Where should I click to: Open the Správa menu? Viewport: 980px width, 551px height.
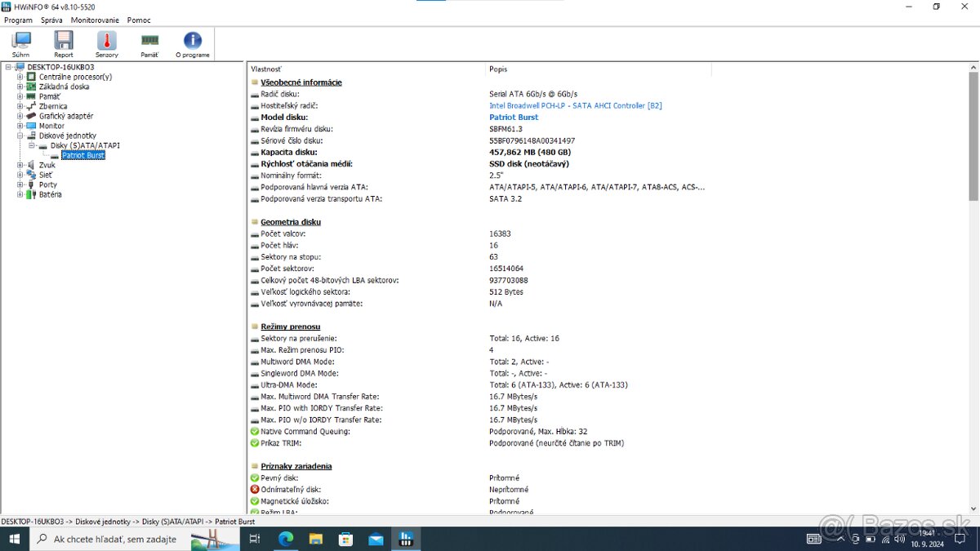[51, 20]
